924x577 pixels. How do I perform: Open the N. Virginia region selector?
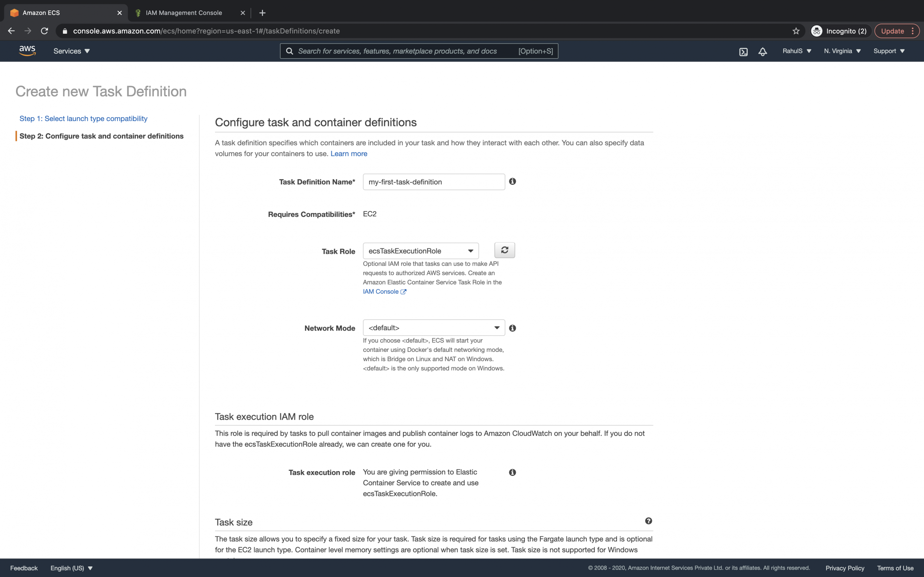842,51
